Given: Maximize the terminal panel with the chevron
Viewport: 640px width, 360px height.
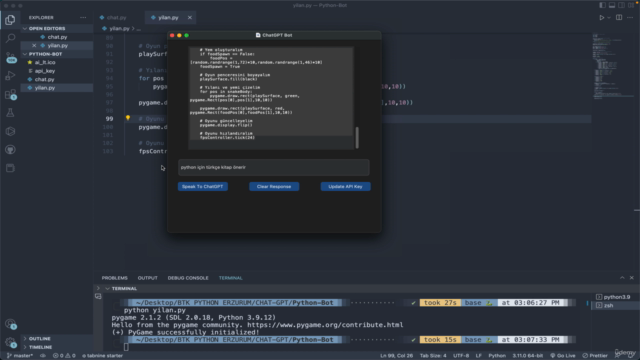Looking at the screenshot, I should click(622, 278).
